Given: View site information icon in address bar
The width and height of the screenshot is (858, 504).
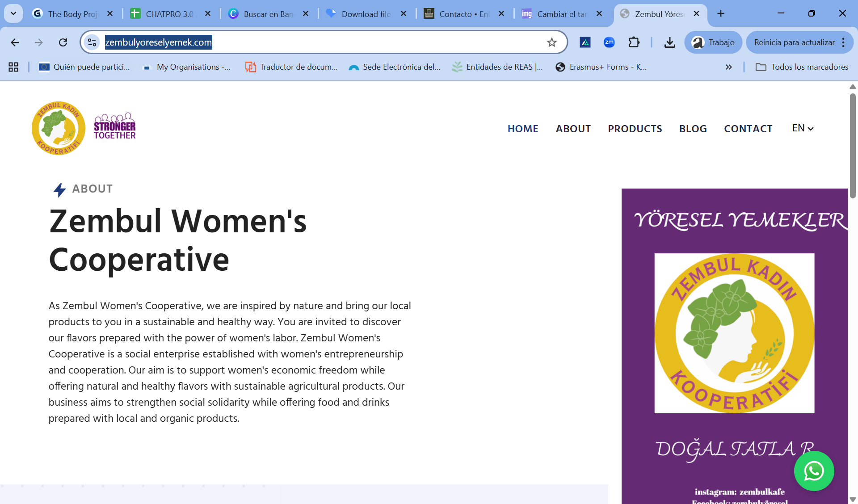Looking at the screenshot, I should 92,42.
